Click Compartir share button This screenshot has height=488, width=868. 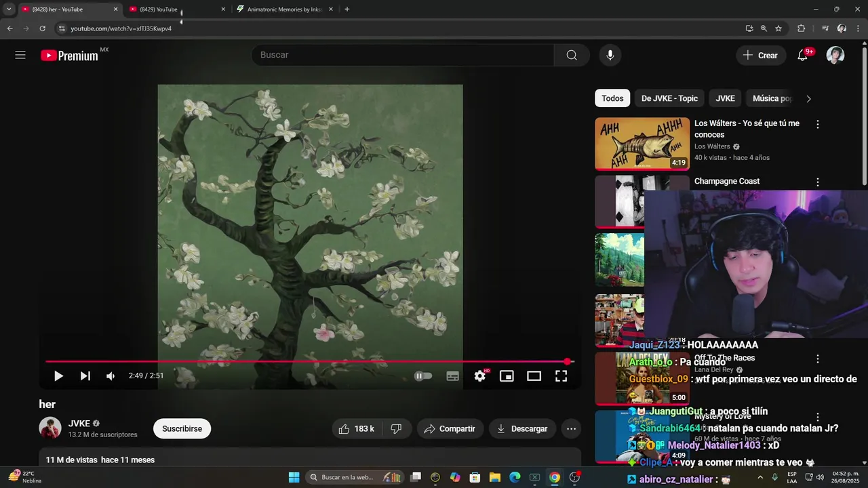tap(450, 428)
